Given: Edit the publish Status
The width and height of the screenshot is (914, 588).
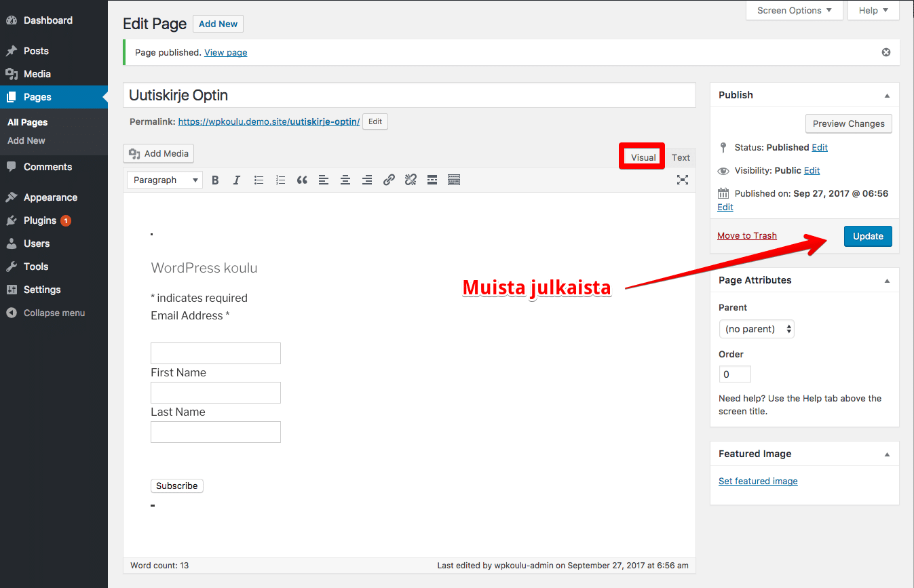Looking at the screenshot, I should pyautogui.click(x=820, y=147).
